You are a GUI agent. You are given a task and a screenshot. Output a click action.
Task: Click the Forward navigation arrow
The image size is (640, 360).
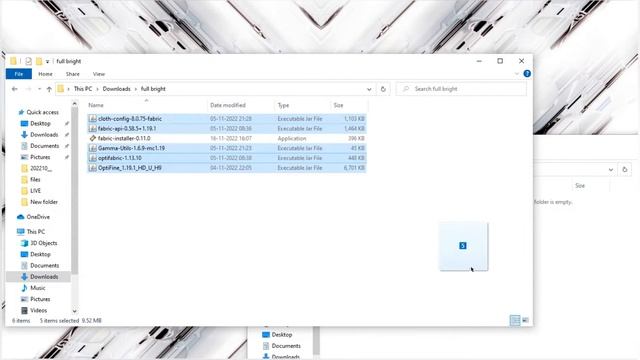pos(28,89)
